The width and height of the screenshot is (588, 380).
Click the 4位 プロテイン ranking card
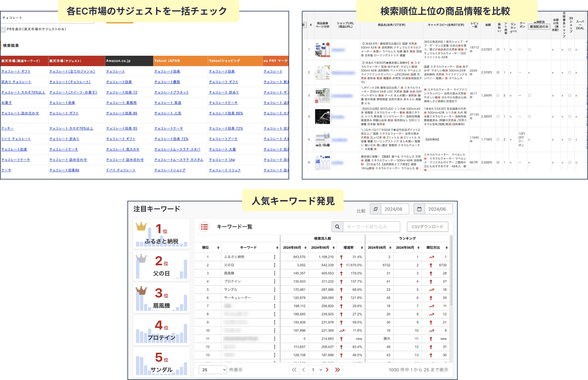(x=162, y=330)
